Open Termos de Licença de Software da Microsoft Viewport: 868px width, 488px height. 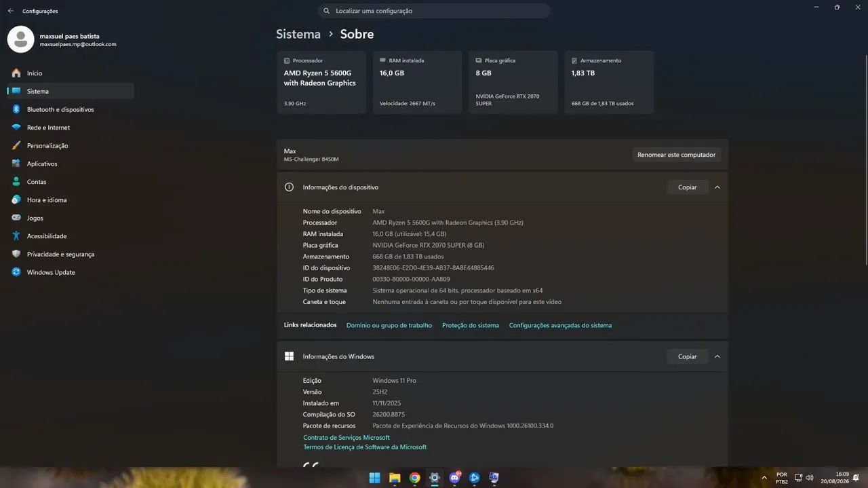[365, 447]
